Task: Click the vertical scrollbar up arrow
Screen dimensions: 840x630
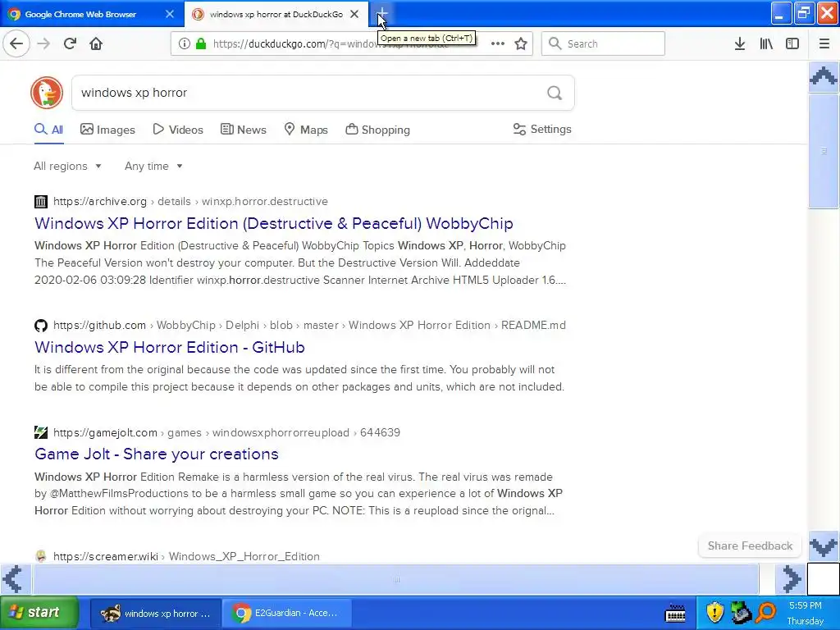Action: [824, 76]
